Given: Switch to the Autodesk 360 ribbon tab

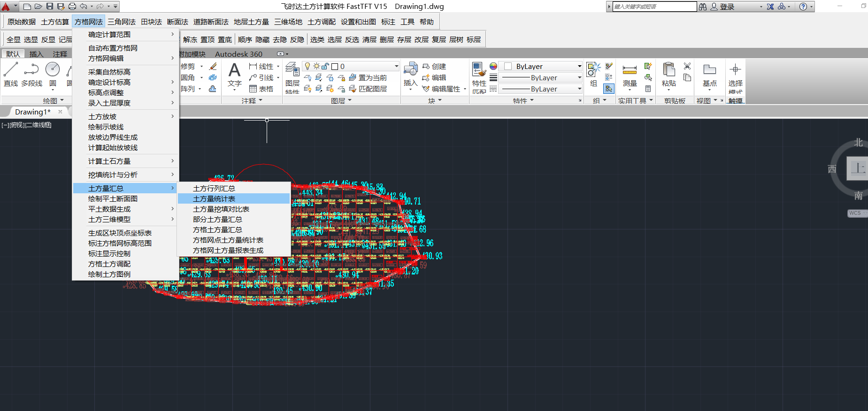Looking at the screenshot, I should tap(238, 54).
